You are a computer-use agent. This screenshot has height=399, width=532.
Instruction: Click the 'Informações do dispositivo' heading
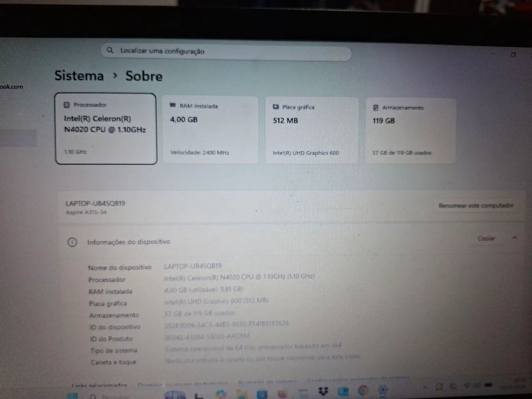click(128, 241)
